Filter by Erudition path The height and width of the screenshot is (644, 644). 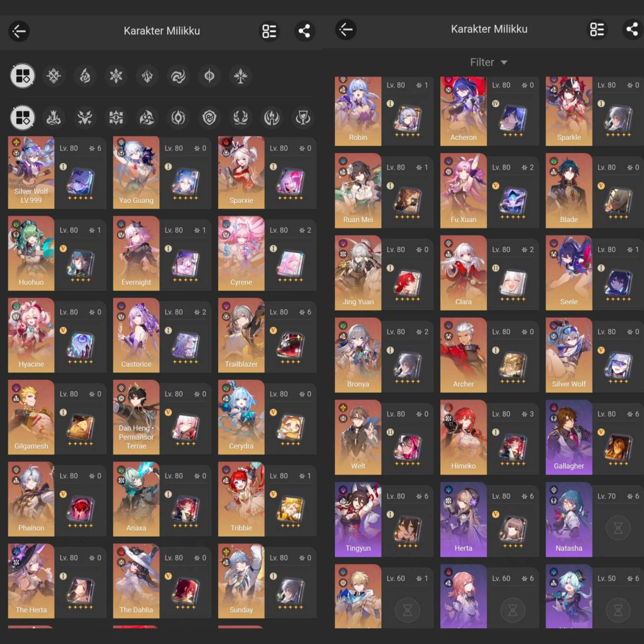coord(116,118)
